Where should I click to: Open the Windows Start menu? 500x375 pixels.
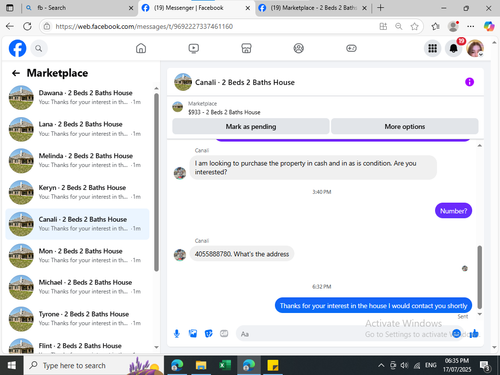click(x=11, y=365)
